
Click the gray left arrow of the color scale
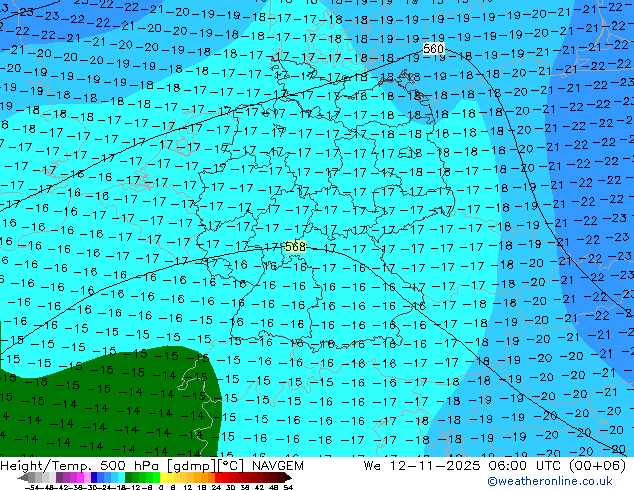tap(22, 478)
